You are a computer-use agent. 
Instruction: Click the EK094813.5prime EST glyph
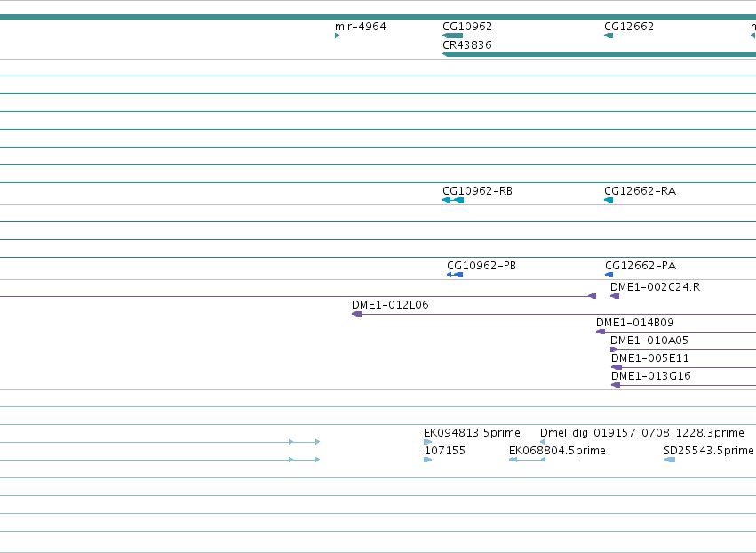click(427, 442)
